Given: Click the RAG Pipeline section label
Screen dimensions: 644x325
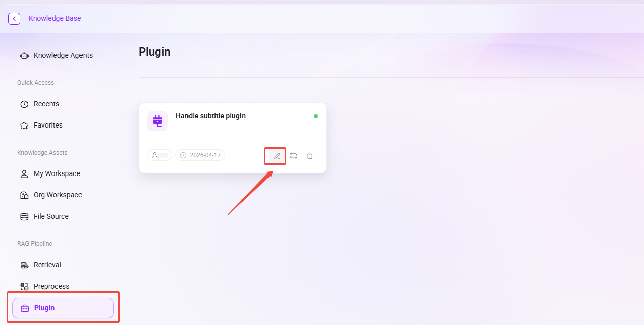Looking at the screenshot, I should (x=35, y=244).
